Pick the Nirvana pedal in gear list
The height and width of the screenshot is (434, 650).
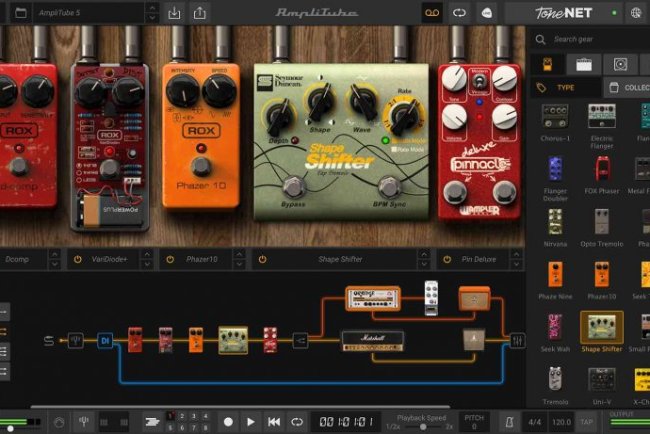click(555, 227)
